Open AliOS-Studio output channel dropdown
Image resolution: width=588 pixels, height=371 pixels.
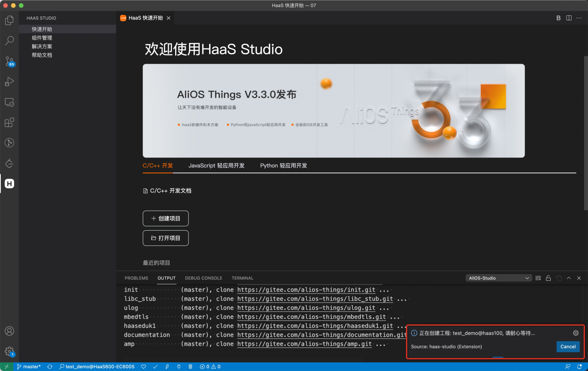point(498,278)
